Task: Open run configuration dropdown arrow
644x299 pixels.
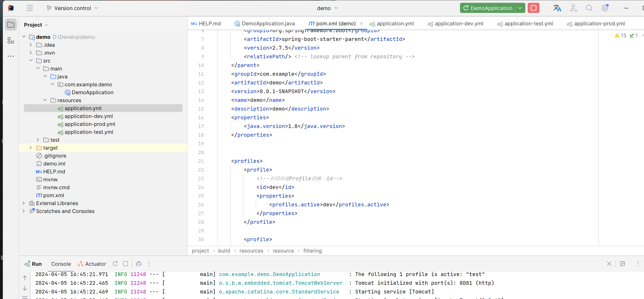Action: click(x=520, y=8)
